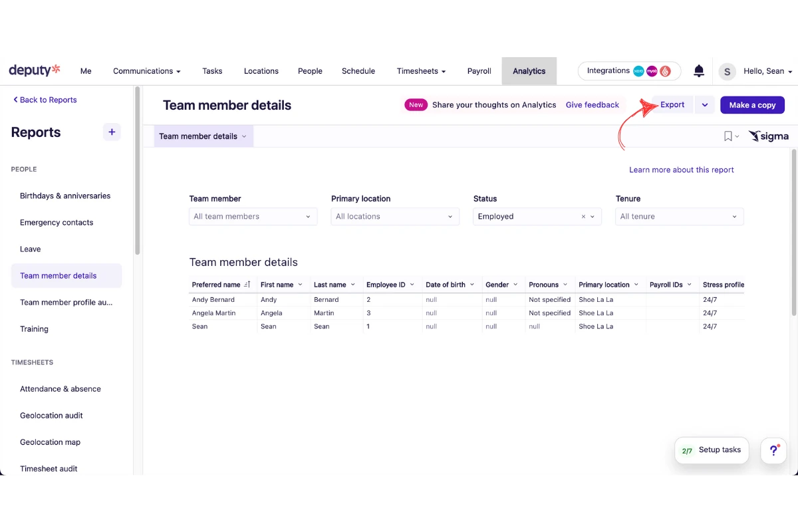Open the Emergency contacts report
The image size is (798, 532).
click(x=57, y=223)
